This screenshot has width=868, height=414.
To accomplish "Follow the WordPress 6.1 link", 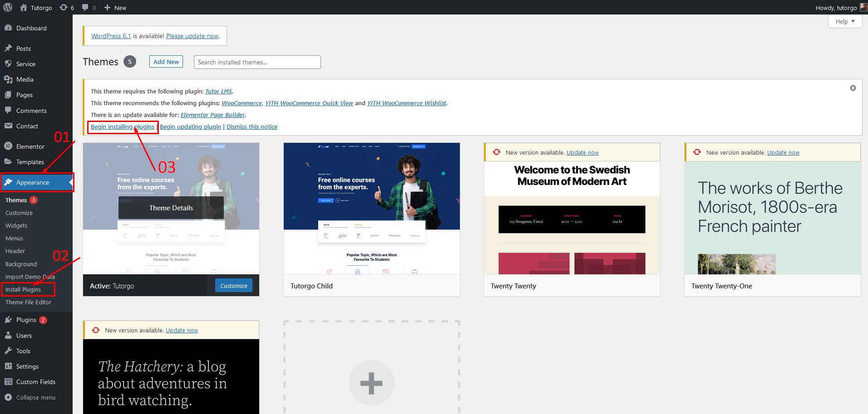I will coord(111,36).
